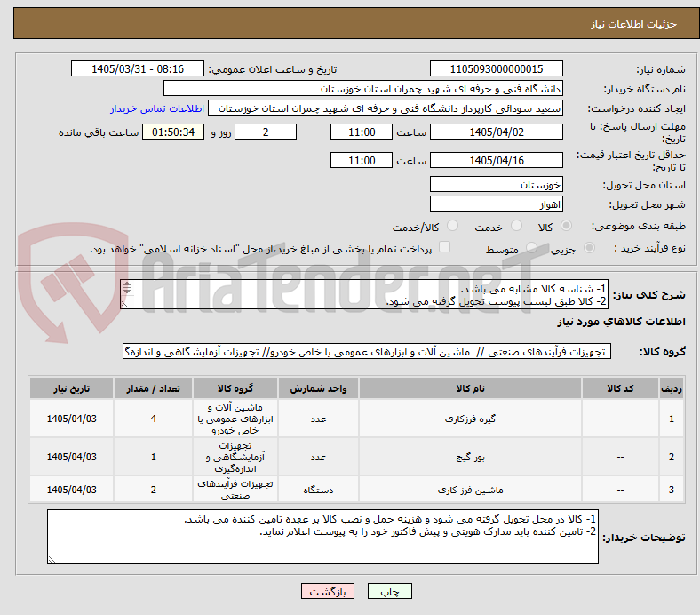The height and width of the screenshot is (615, 700).
Task: Select the کالا radio button
Action: 566,226
